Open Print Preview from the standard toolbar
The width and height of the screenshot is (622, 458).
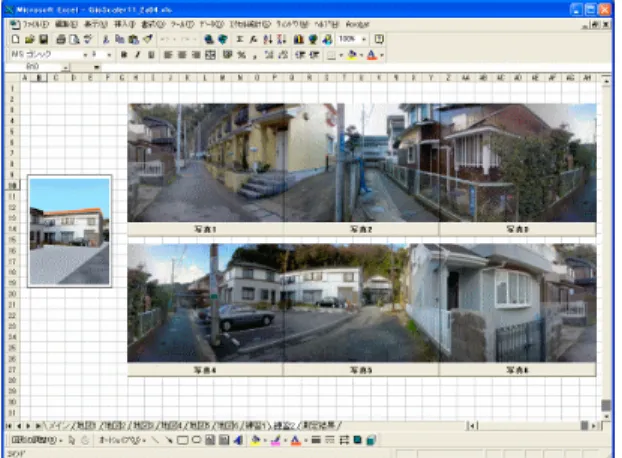pyautogui.click(x=74, y=39)
